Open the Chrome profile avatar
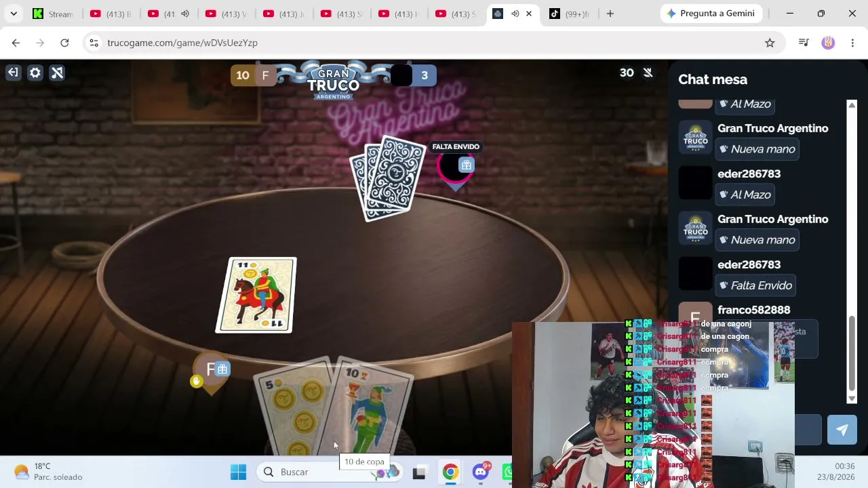The height and width of the screenshot is (488, 868). click(x=828, y=43)
